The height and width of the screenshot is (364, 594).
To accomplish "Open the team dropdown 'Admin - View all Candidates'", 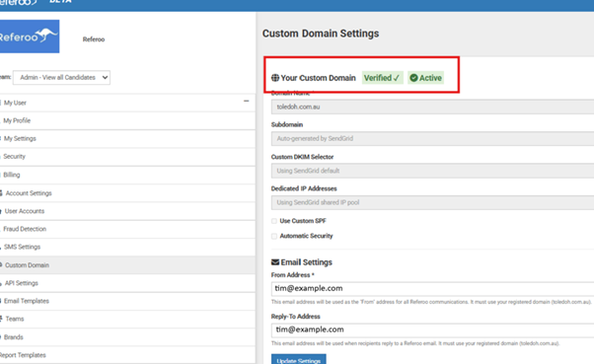I will pos(62,77).
